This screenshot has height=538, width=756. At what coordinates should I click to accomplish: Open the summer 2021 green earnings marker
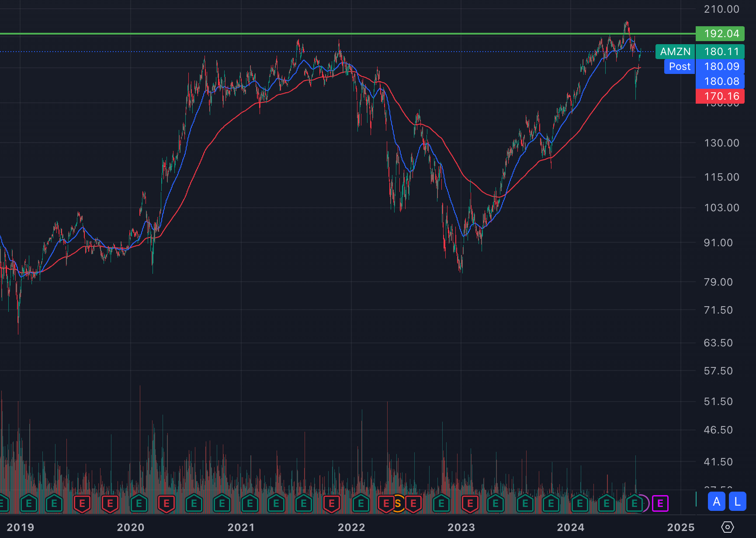[x=304, y=503]
